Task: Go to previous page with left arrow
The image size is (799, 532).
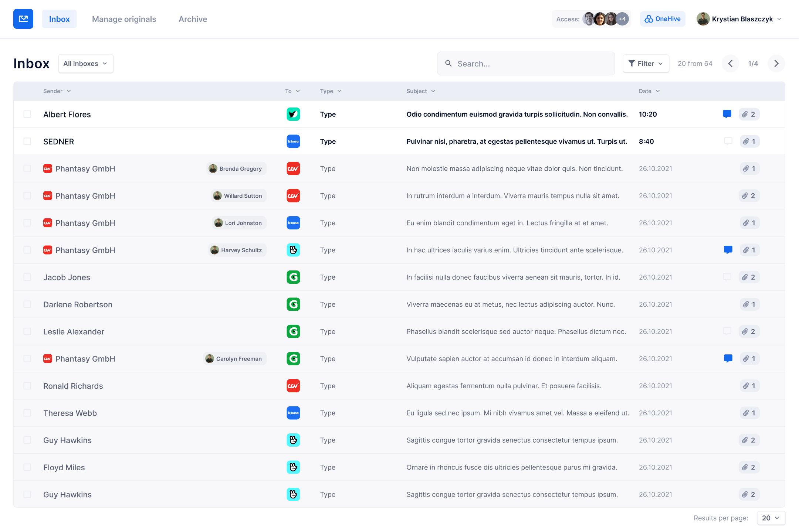Action: tap(730, 64)
